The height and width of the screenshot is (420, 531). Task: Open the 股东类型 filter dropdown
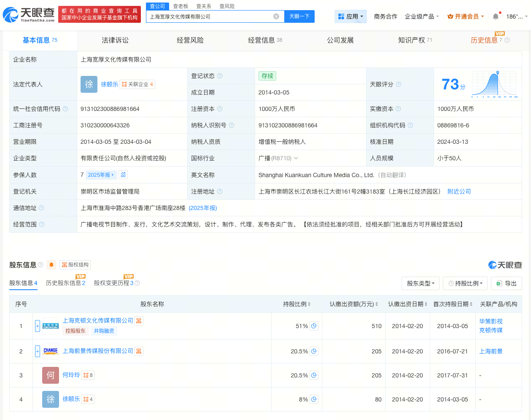420,283
